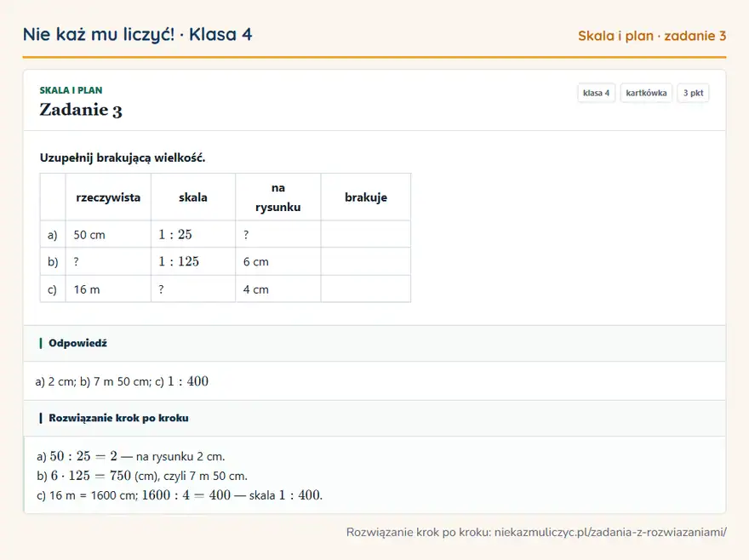Screen dimensions: 749x560
Task: Toggle the 'Rozwiązanie krok po kroku' section header
Action: pos(374,418)
